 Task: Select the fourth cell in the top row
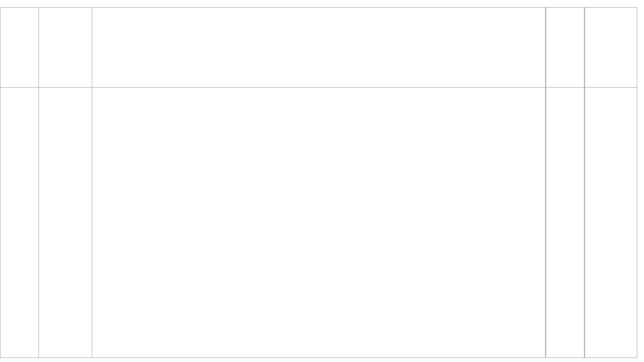pyautogui.click(x=565, y=47)
